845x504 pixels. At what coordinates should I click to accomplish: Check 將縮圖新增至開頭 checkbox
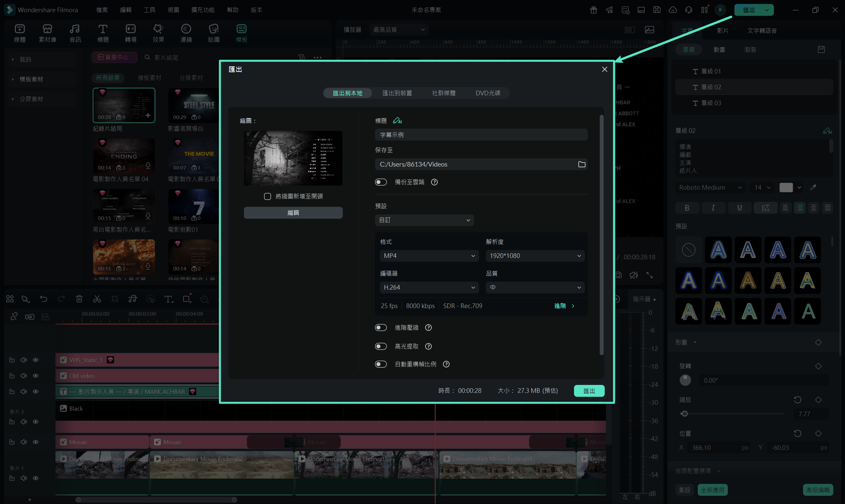(x=267, y=196)
